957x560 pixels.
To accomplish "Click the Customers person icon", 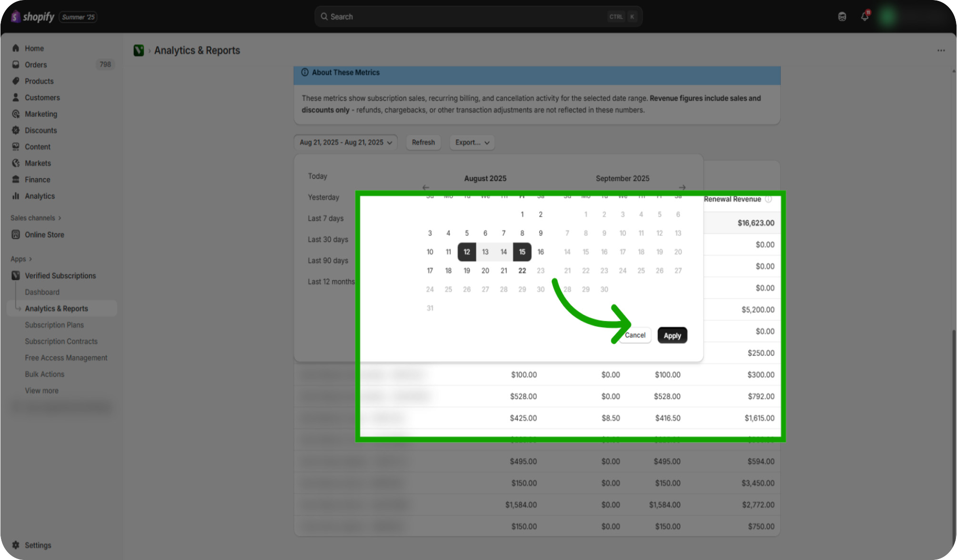I will pyautogui.click(x=16, y=97).
